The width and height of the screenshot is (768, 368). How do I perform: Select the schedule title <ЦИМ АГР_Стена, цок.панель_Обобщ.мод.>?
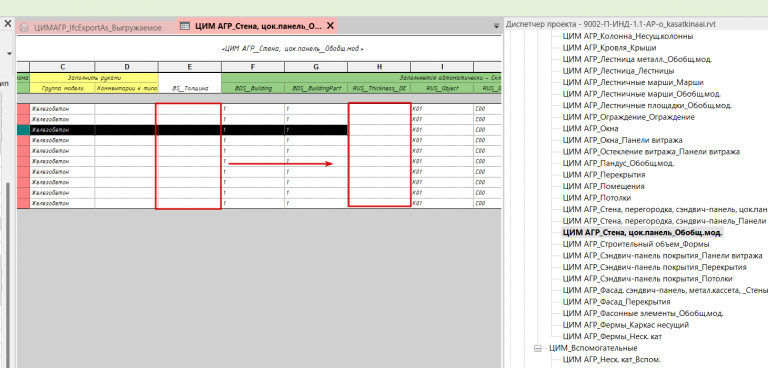coord(292,49)
